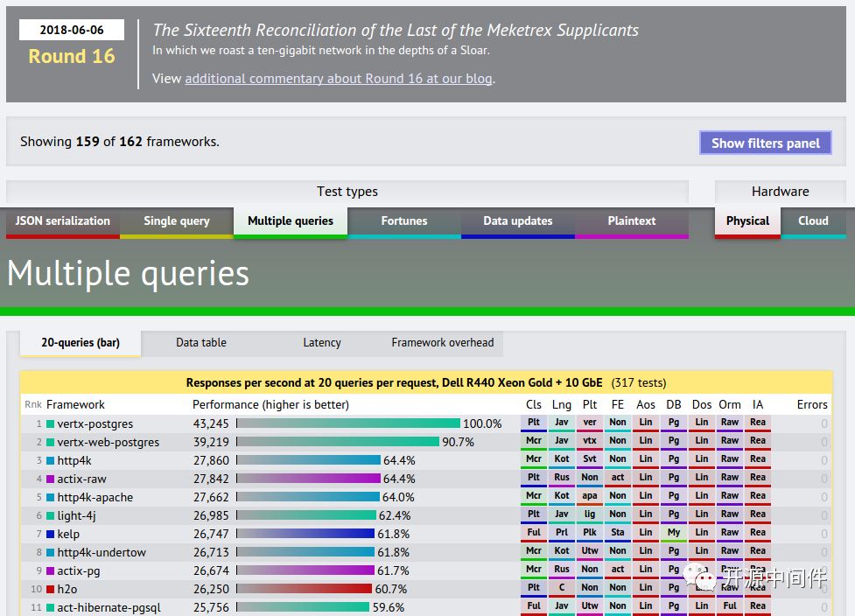This screenshot has height=616, width=855.
Task: View the Latency tab
Action: coord(322,343)
